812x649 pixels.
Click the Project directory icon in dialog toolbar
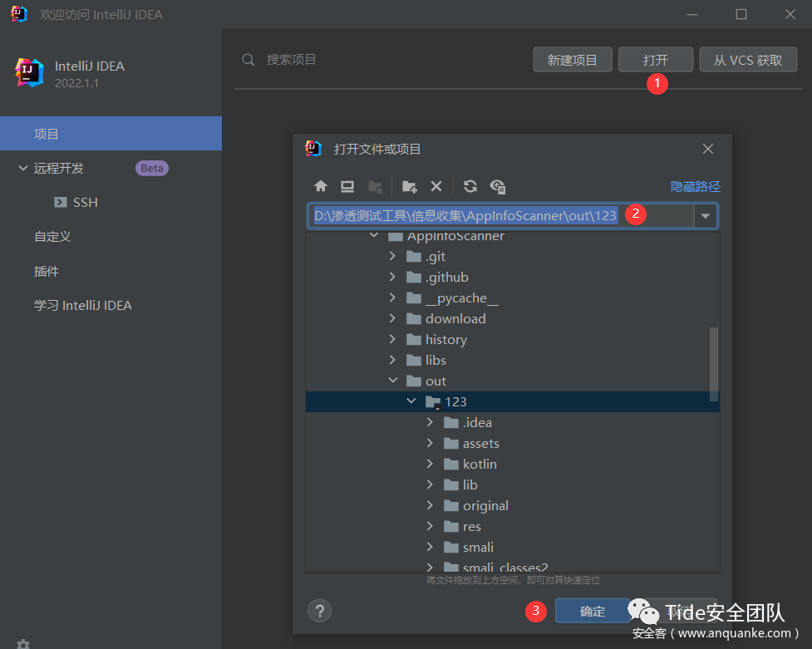coord(375,186)
